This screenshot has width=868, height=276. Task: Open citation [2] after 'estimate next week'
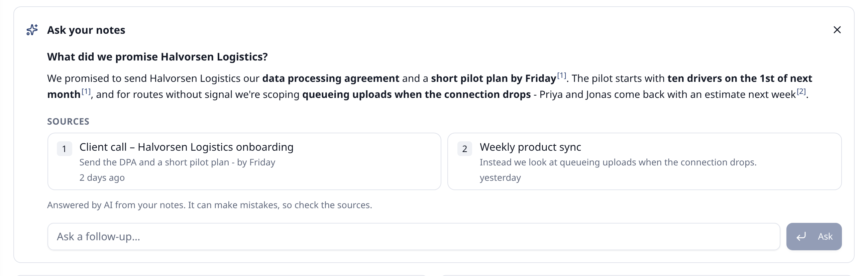pos(801,92)
